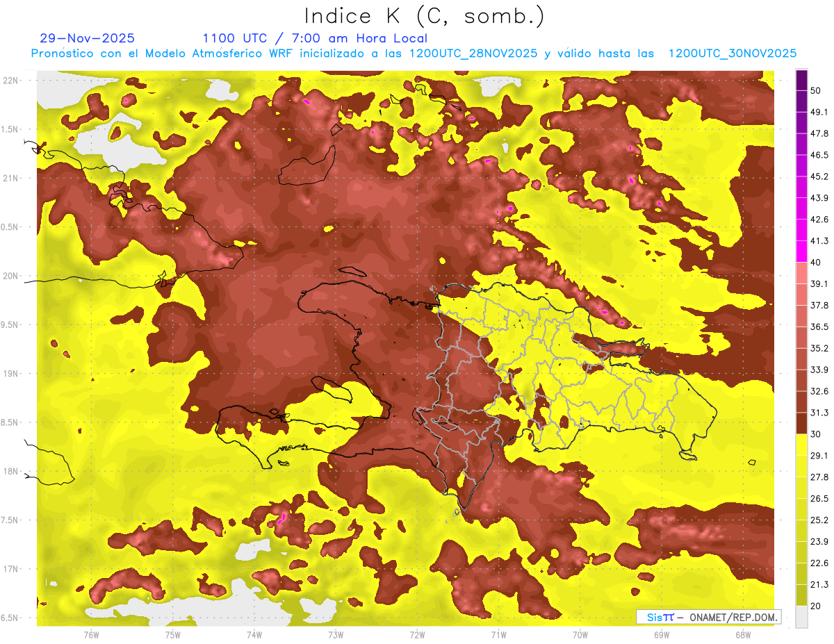The height and width of the screenshot is (644, 834).
Task: Click the "42.6" color scale label
Action: [x=819, y=220]
